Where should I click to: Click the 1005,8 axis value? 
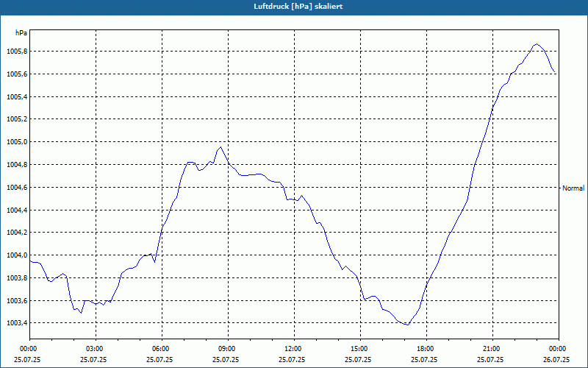[x=17, y=52]
